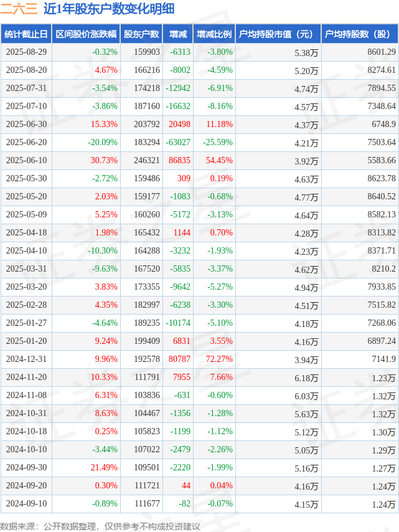Screen dimensions: 399x532
Task: Select the 二六三 stock name in title
Action: [x=19, y=9]
